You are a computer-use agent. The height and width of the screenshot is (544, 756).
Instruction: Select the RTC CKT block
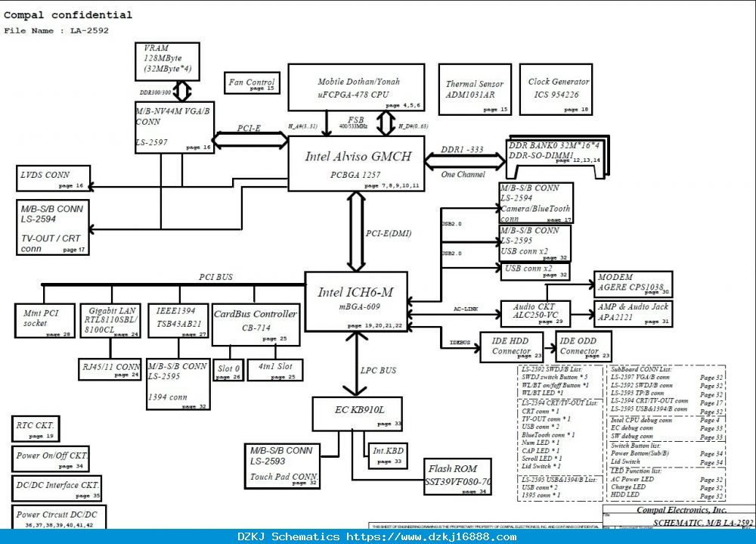(36, 429)
